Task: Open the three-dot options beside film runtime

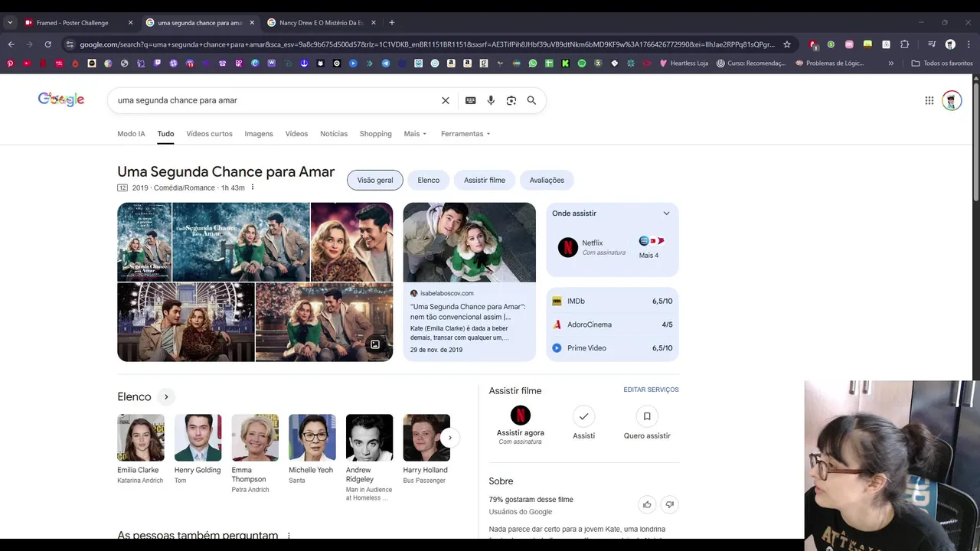Action: pos(253,187)
